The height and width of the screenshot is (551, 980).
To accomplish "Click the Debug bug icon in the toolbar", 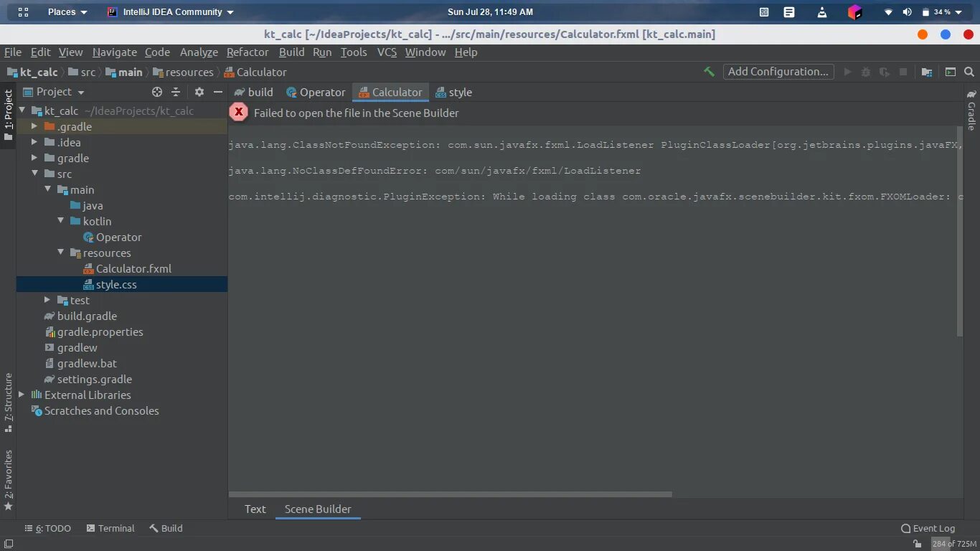I will coord(866,72).
